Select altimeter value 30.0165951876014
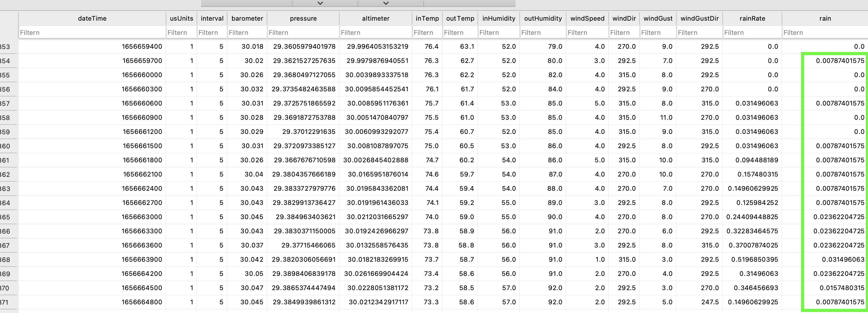 [376, 174]
